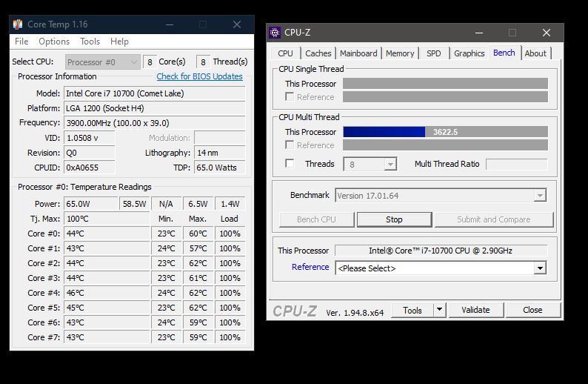Click the Validate button
The width and height of the screenshot is (588, 384).
(x=475, y=310)
